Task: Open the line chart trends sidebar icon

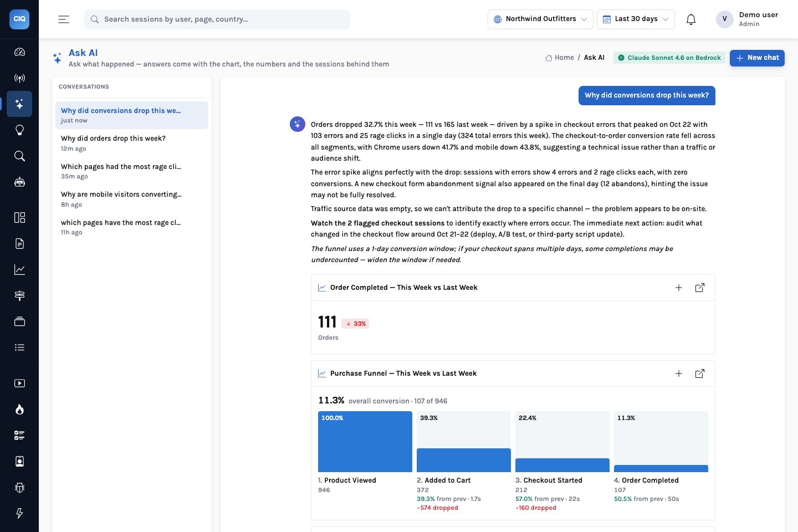Action: (x=19, y=269)
